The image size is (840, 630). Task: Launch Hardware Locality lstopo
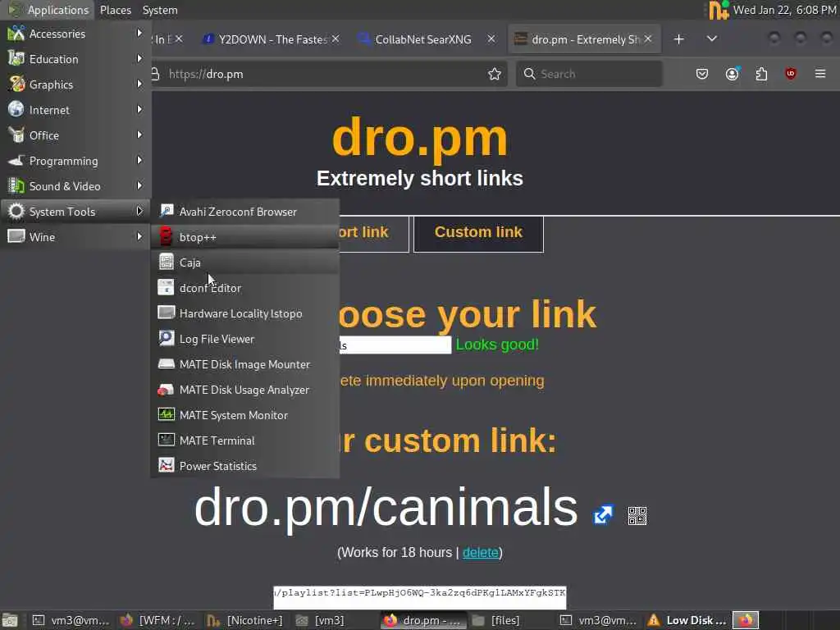245,313
